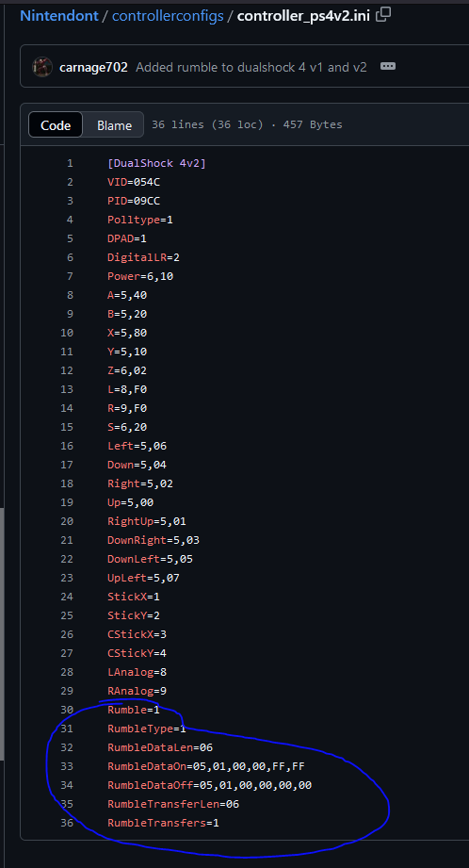
Task: Select line number 1
Action: click(x=70, y=163)
